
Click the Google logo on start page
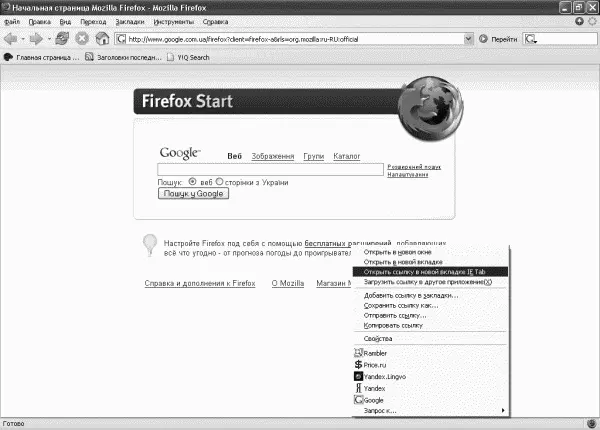point(180,153)
